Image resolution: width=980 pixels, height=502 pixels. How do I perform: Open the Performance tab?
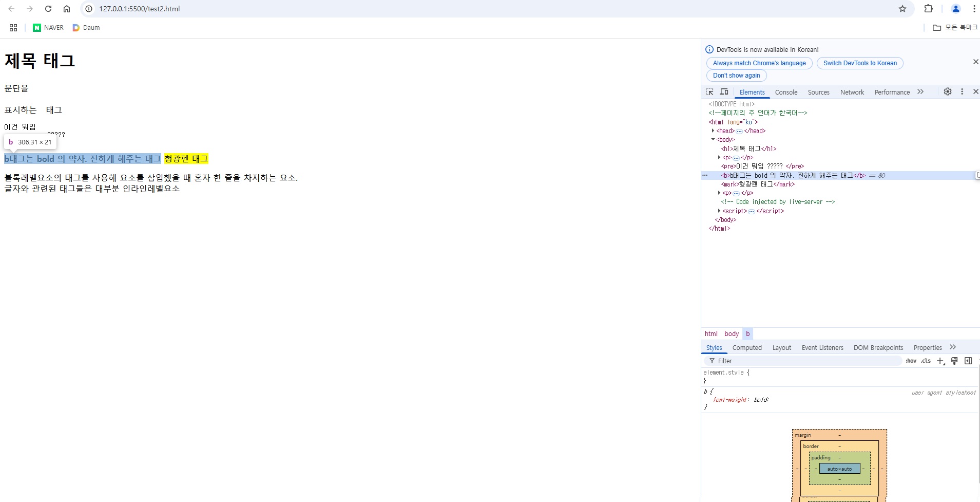[x=892, y=92]
